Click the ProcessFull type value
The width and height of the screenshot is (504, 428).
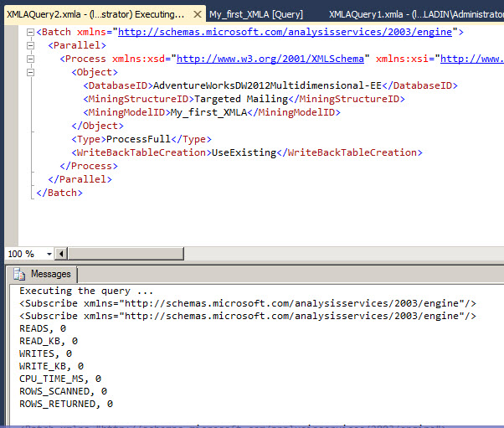point(138,139)
